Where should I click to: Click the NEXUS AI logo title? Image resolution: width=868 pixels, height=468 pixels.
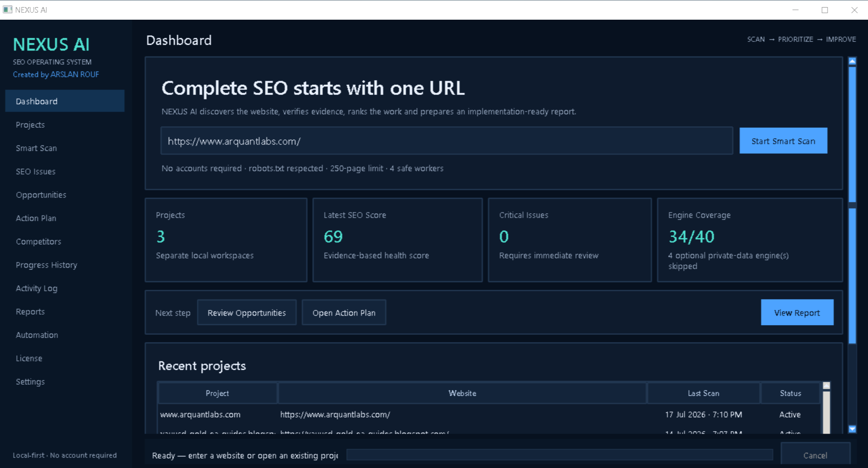click(x=51, y=44)
